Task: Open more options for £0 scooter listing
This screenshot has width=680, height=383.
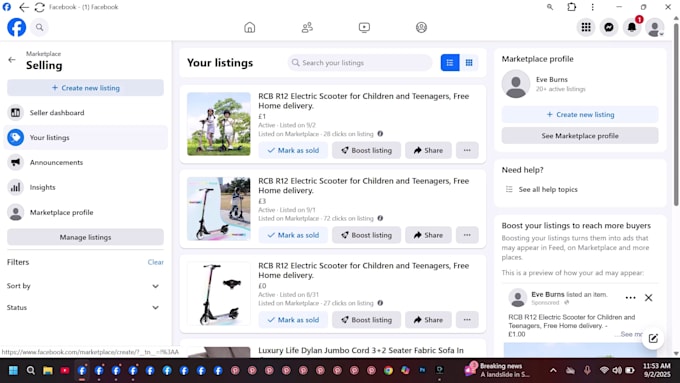Action: [467, 320]
